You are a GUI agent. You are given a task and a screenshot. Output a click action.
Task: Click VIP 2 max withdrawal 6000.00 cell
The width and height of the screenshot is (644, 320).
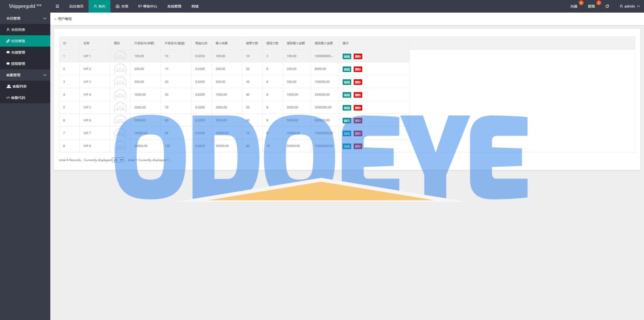pyautogui.click(x=325, y=69)
